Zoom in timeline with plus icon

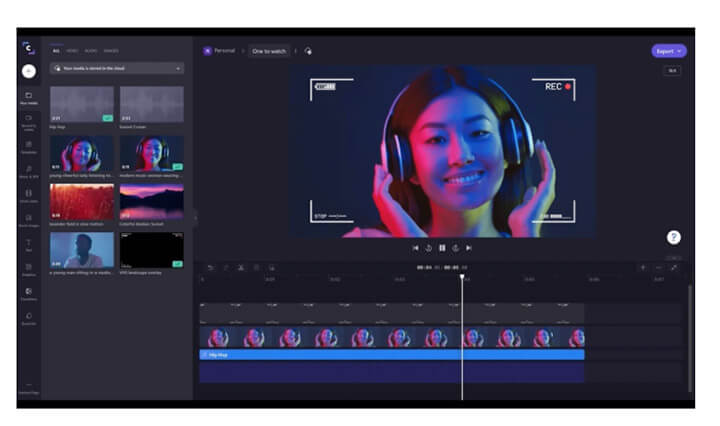642,267
